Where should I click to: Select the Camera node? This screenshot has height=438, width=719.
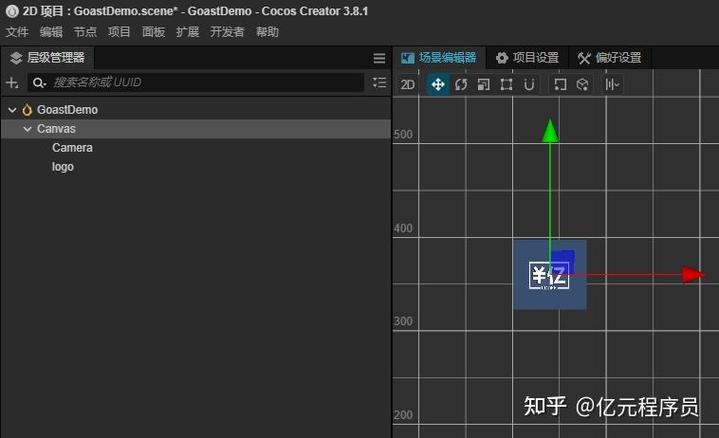(72, 148)
